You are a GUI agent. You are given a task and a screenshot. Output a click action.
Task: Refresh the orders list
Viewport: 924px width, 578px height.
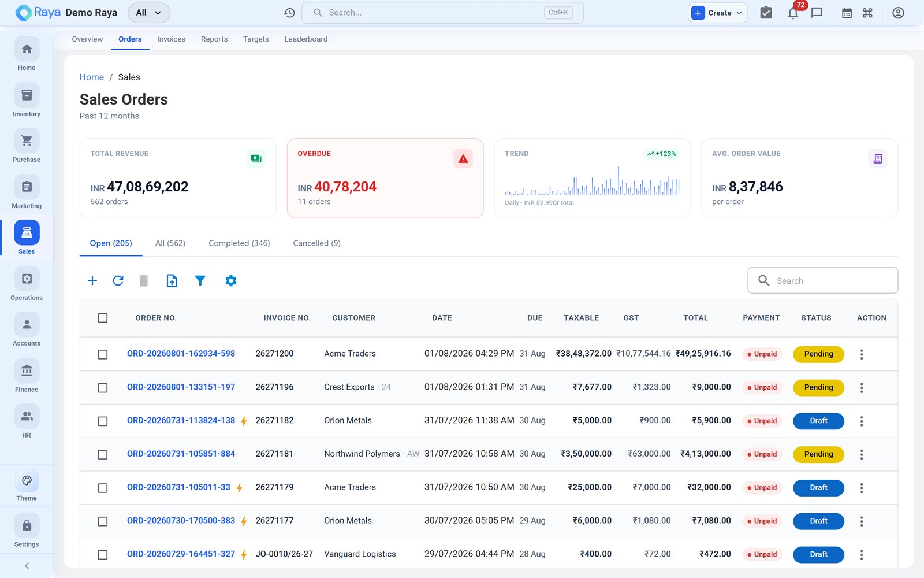[x=118, y=281]
